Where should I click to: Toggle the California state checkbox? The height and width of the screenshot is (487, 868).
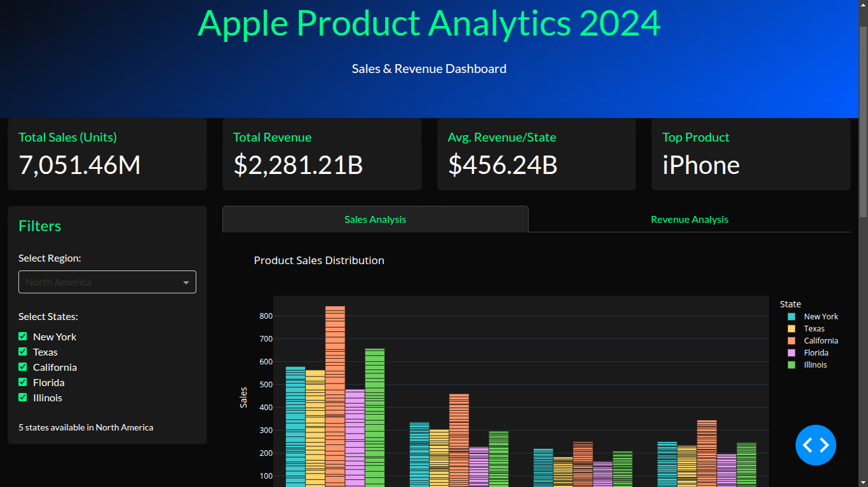pyautogui.click(x=23, y=367)
